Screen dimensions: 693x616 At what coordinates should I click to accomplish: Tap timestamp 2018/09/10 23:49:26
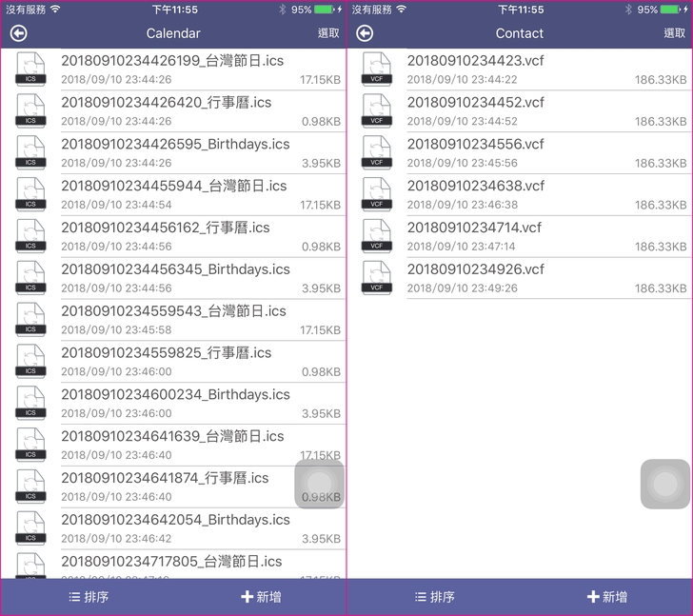462,288
